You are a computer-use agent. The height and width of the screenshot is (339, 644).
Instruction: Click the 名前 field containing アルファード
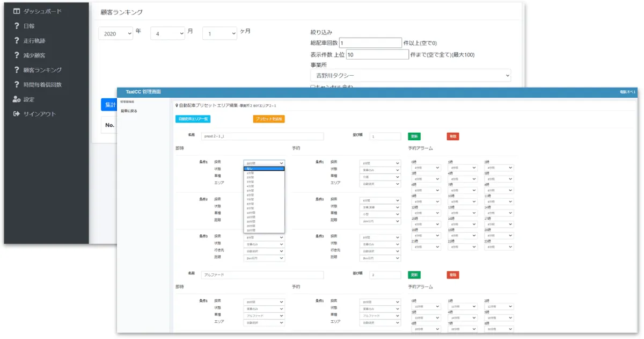[262, 275]
